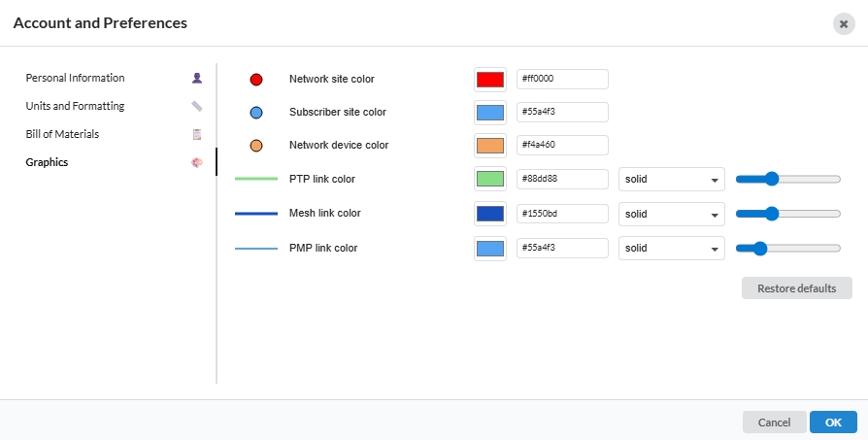Open the Mesh link line style dropdown
Viewport: 868px width, 440px height.
pos(672,215)
